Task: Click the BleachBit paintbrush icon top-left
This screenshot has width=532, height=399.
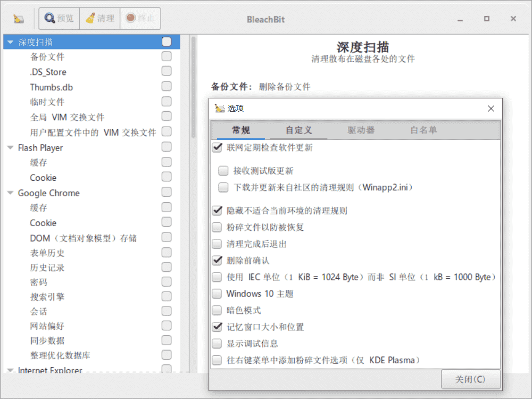Action: pyautogui.click(x=19, y=18)
